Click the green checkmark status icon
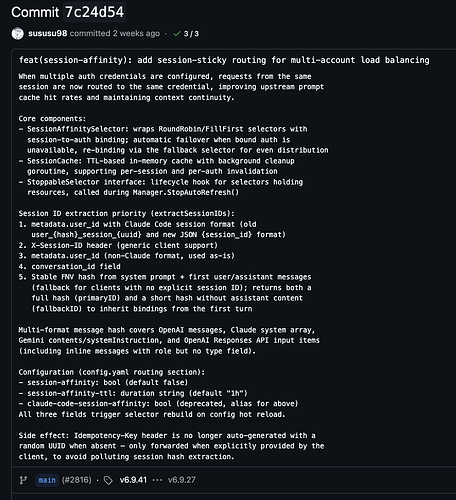Viewport: 456px width, 500px height. [x=177, y=34]
